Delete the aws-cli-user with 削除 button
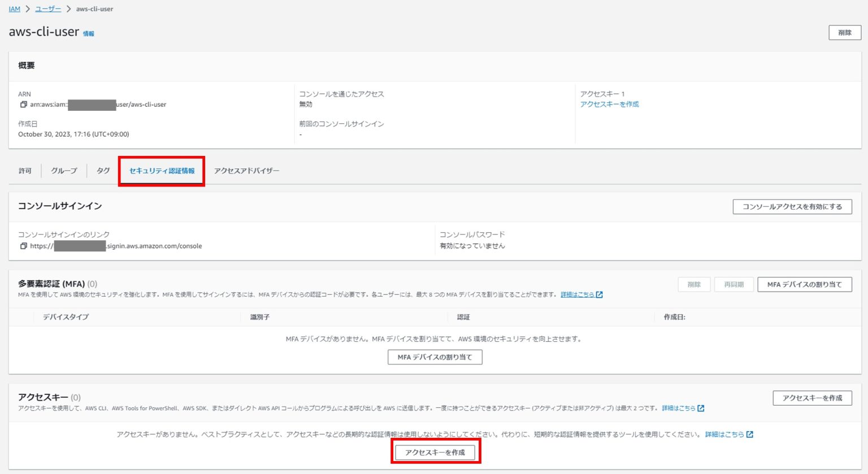Viewport: 868px width, 474px height. pyautogui.click(x=844, y=32)
